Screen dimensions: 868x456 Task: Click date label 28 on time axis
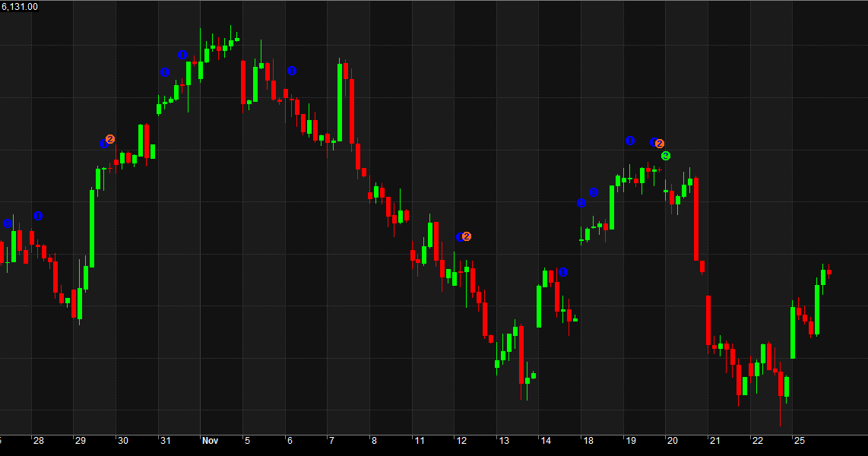(38, 441)
